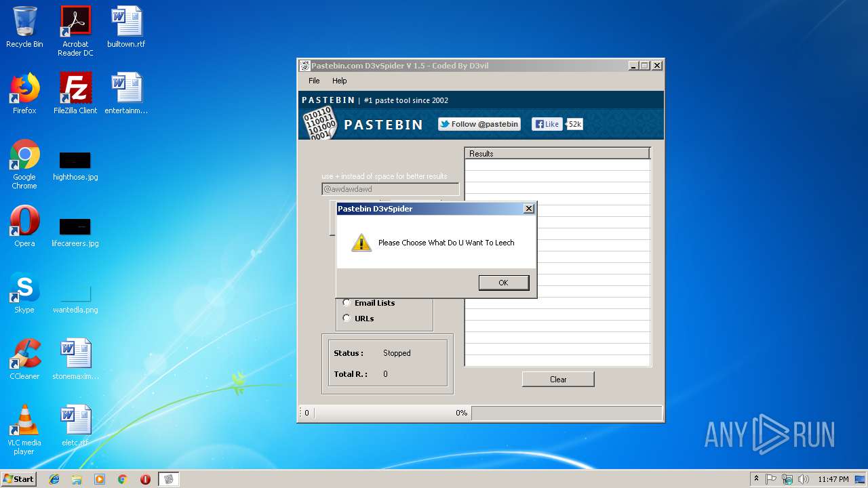
Task: Click the Show desktop button
Action: tap(861, 479)
